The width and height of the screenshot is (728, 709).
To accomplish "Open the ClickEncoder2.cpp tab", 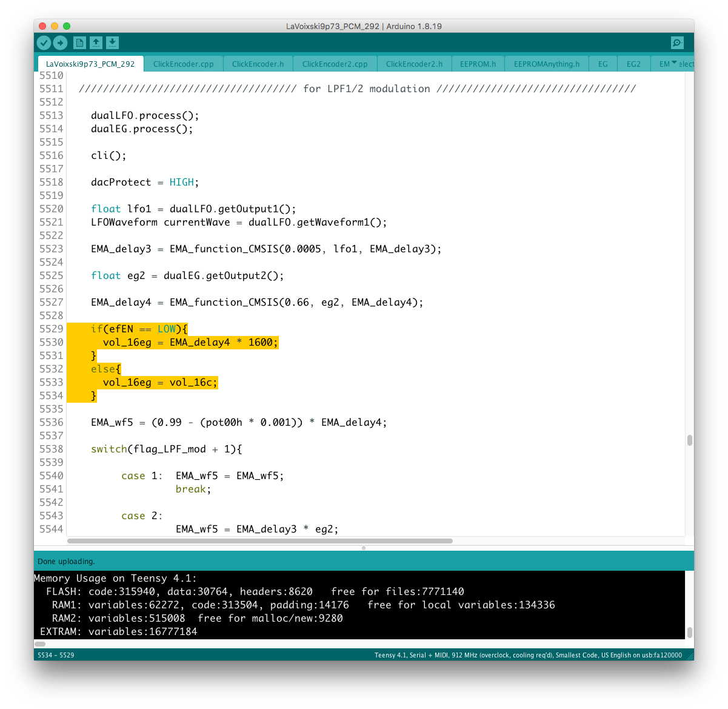I will tap(335, 64).
